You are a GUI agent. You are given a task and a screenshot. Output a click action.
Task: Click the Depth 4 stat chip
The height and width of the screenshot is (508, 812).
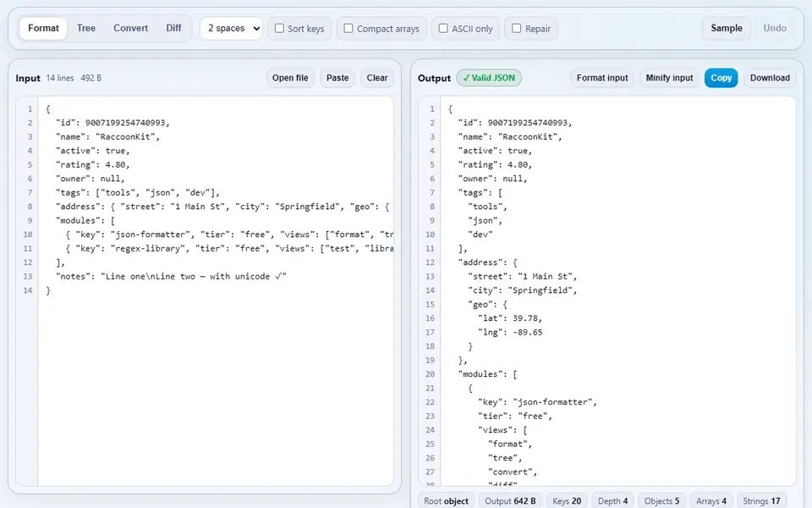coord(612,500)
